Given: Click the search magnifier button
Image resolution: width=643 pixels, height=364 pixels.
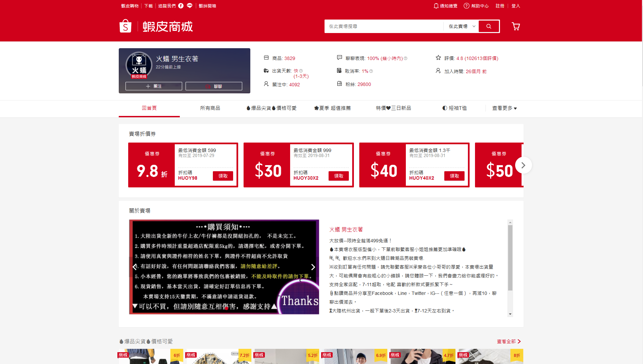Looking at the screenshot, I should pyautogui.click(x=489, y=26).
